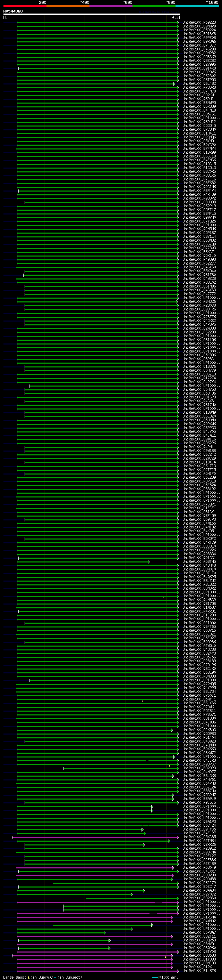Click the purple ~60% identity legend segment
This screenshot has width=222, height=980.
111,6
